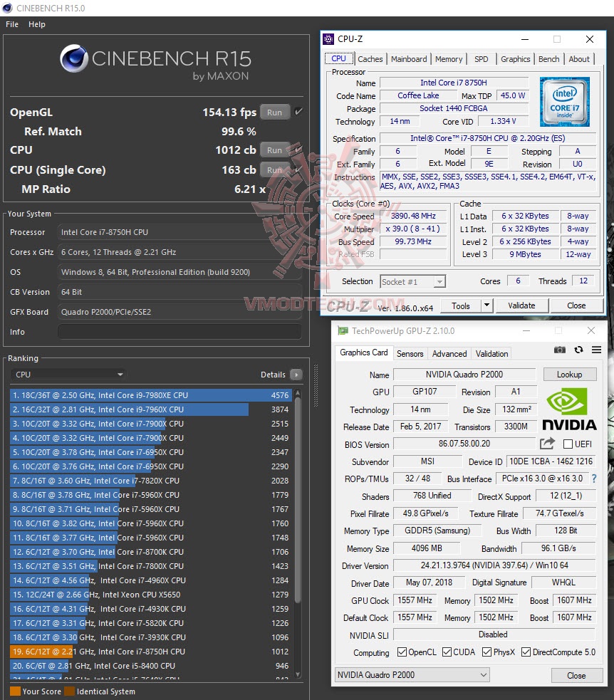614x700 pixels.
Task: Click Validate button in CPU-Z
Action: (521, 305)
